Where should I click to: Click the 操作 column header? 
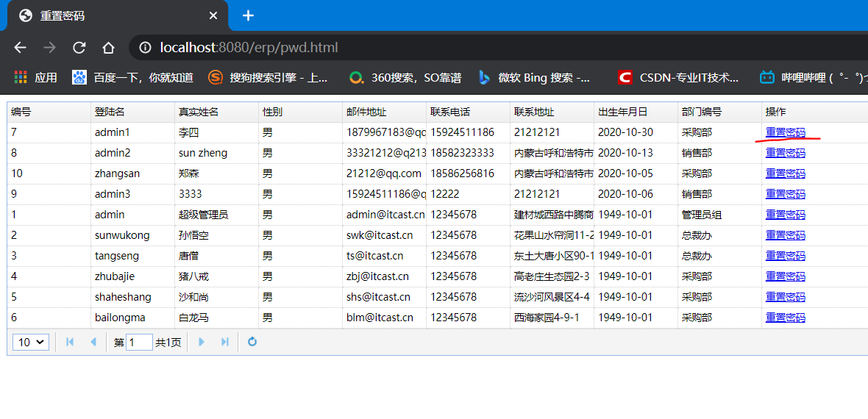[815, 112]
